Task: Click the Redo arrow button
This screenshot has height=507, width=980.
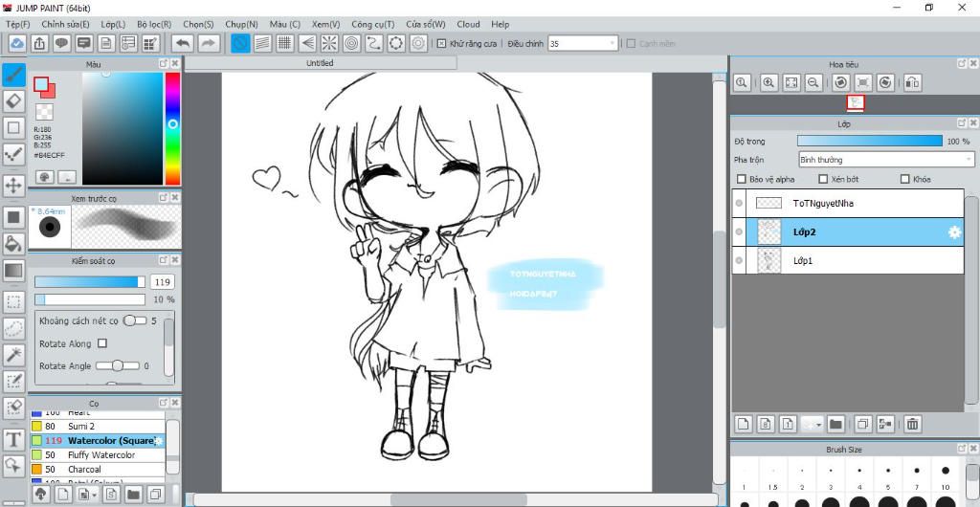Action: (x=210, y=43)
